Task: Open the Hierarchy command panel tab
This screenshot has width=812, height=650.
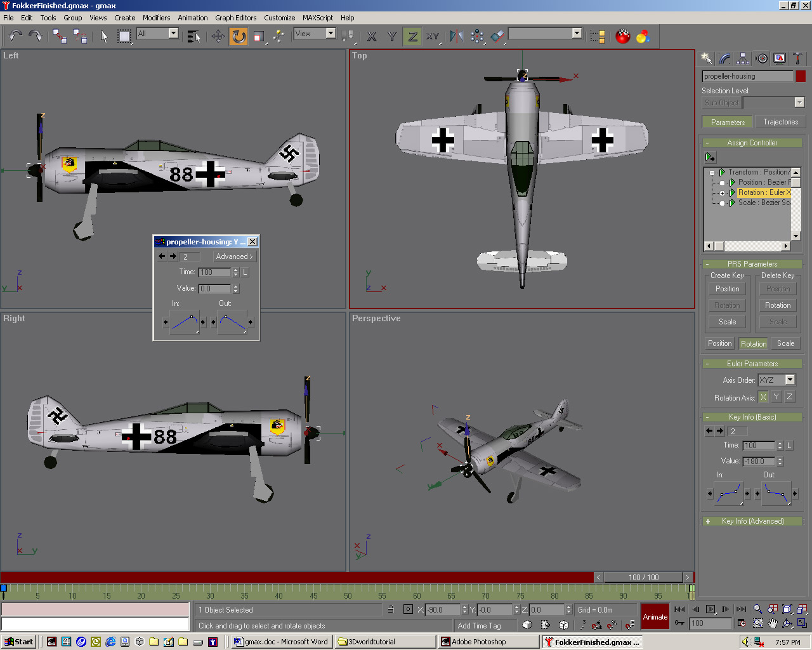Action: click(743, 58)
